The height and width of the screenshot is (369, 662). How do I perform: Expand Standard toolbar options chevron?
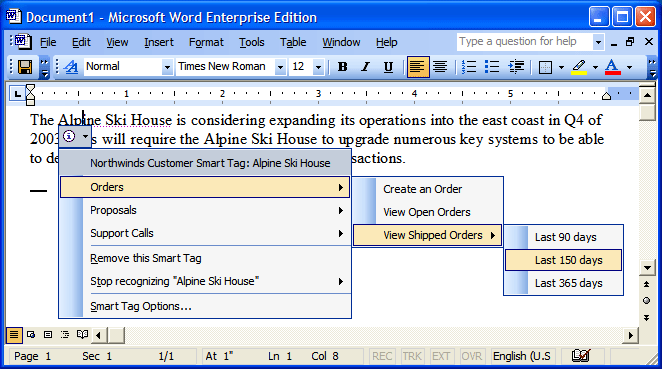(x=44, y=68)
